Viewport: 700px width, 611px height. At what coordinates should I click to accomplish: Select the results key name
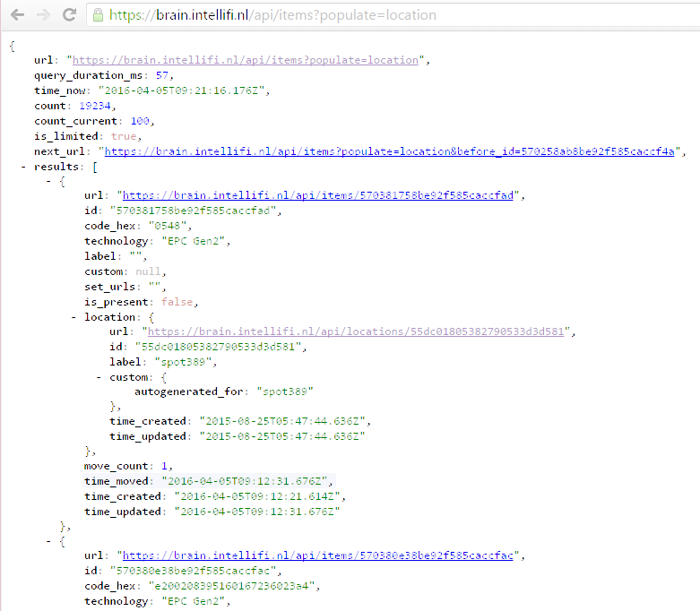pyautogui.click(x=56, y=167)
